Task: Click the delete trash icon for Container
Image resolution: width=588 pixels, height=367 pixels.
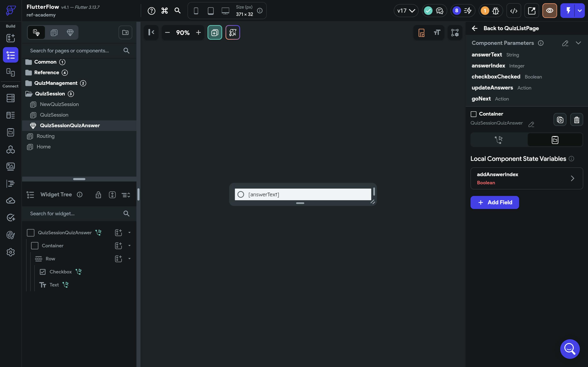Action: [x=576, y=120]
